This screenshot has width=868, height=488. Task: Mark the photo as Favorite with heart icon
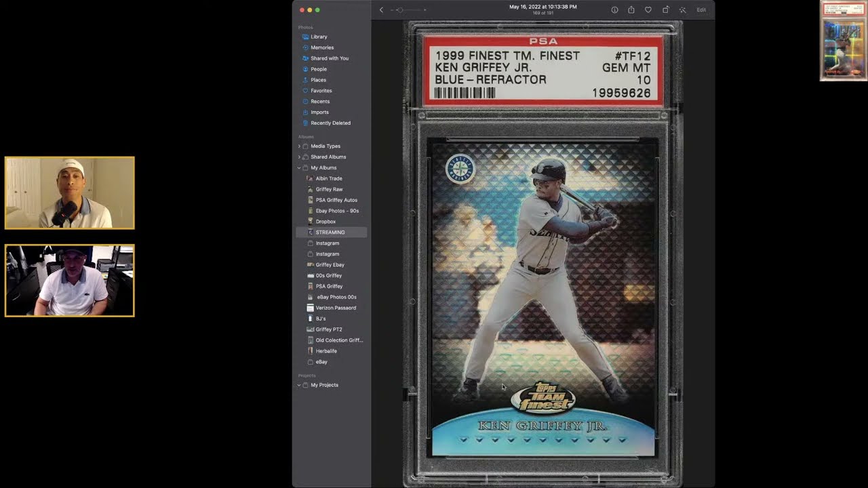coord(648,10)
